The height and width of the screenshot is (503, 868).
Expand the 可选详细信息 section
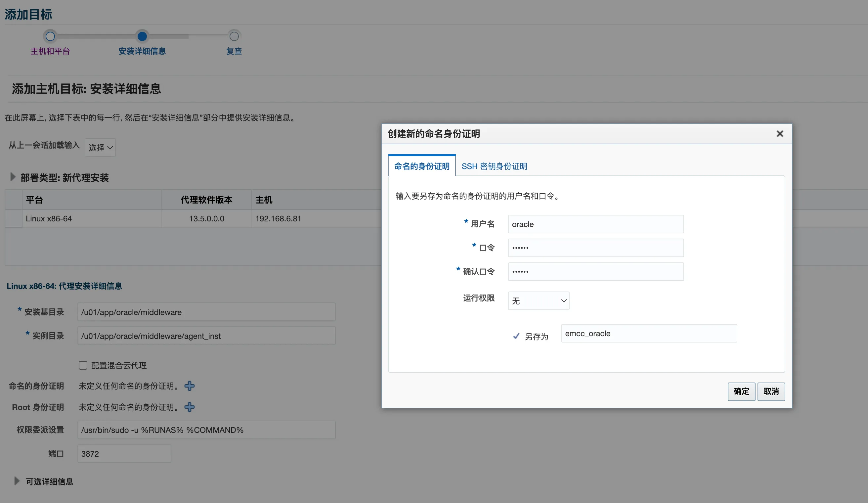[x=17, y=481]
